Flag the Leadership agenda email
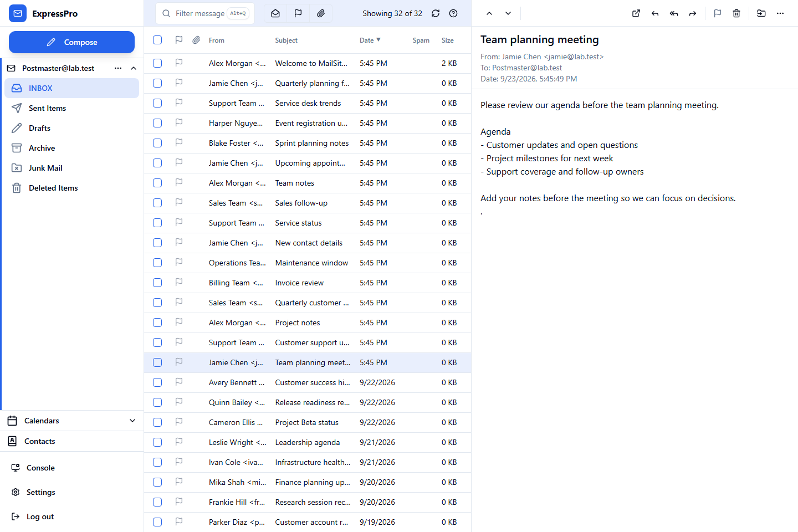798x532 pixels. [179, 442]
